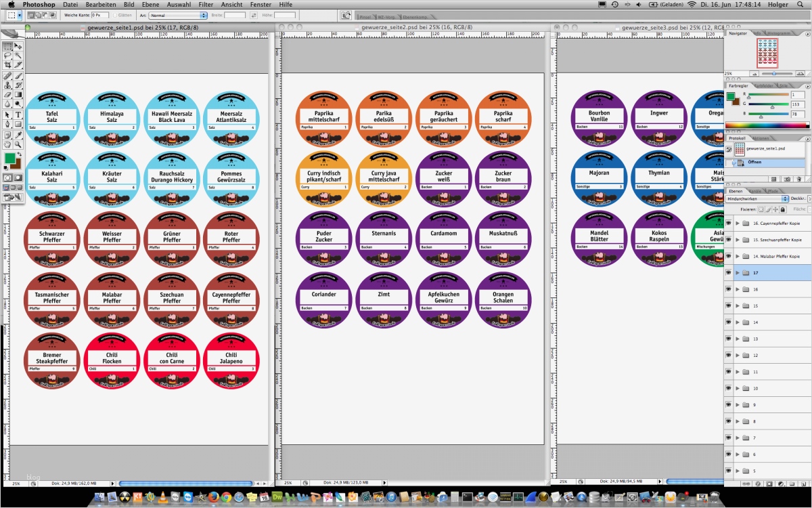Screen dimensions: 812x508
Task: Click the Weiche Kante input field
Action: 100,14
